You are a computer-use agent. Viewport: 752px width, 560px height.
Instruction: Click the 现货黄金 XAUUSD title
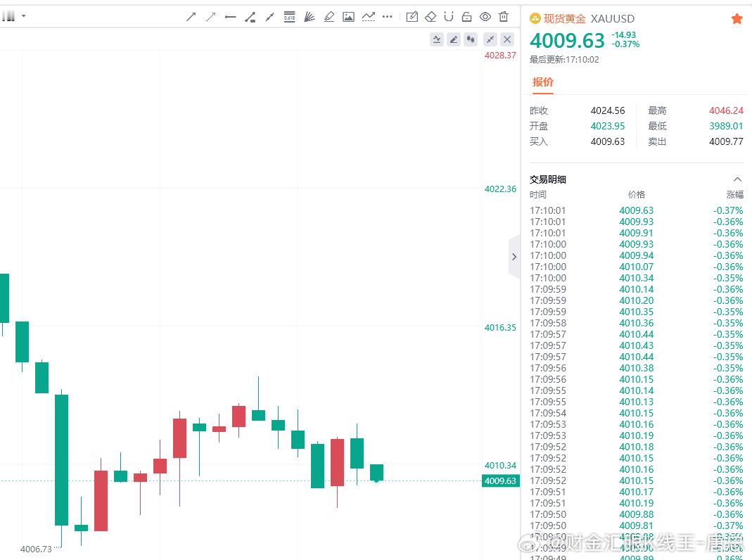(589, 19)
